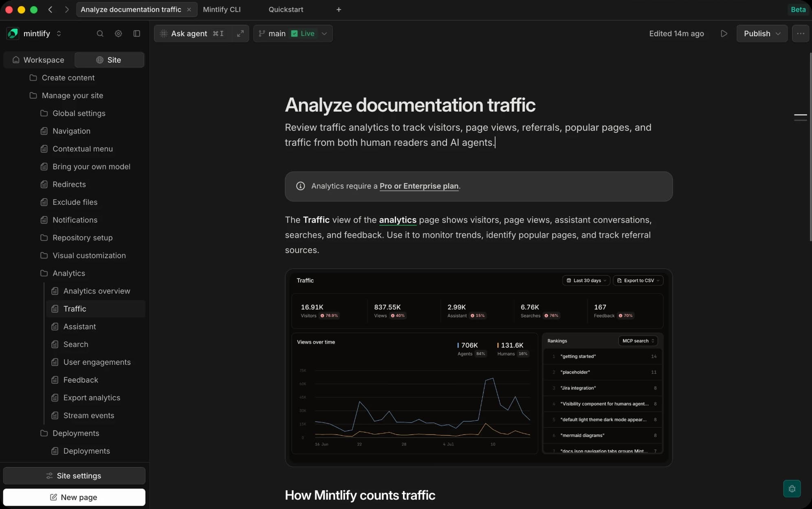Viewport: 812px width, 509px height.
Task: Open the Search analytics page
Action: point(96,344)
